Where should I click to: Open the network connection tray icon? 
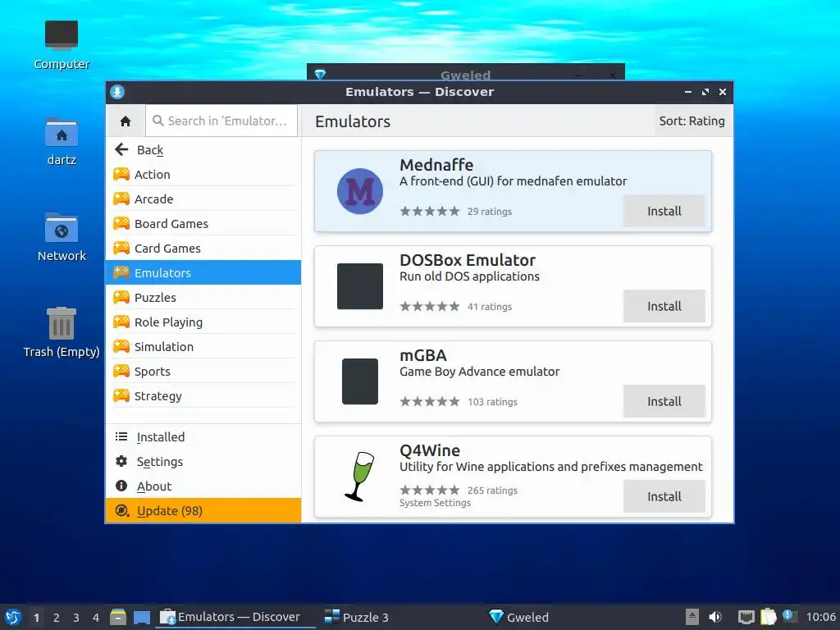746,617
